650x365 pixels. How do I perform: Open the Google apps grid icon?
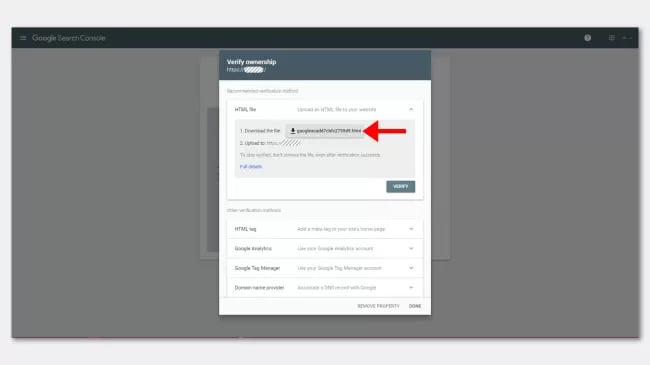pyautogui.click(x=611, y=38)
